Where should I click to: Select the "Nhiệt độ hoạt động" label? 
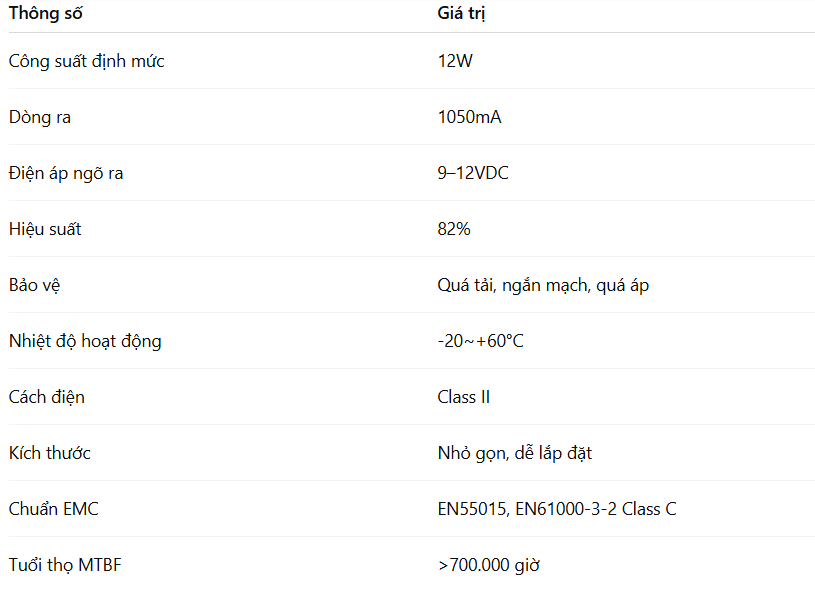click(x=85, y=341)
